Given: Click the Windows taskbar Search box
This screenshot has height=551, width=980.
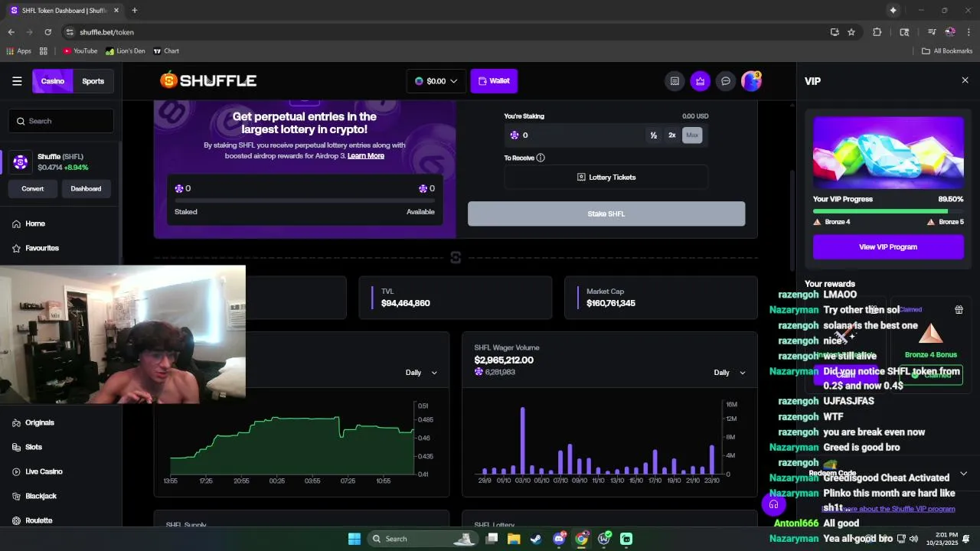Looking at the screenshot, I should pyautogui.click(x=422, y=539).
